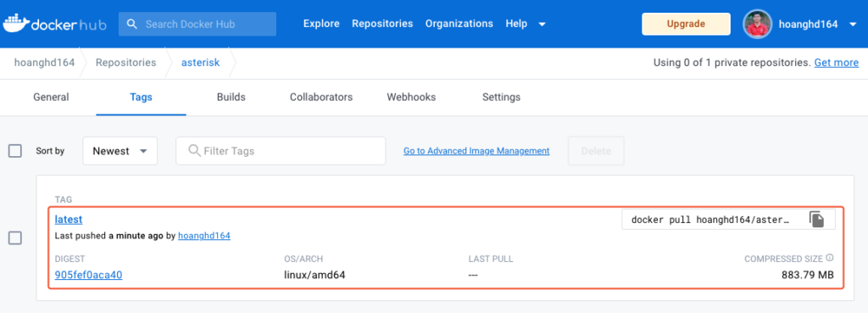Expand the Help menu arrow
Viewport: 868px width, 313px height.
point(542,24)
